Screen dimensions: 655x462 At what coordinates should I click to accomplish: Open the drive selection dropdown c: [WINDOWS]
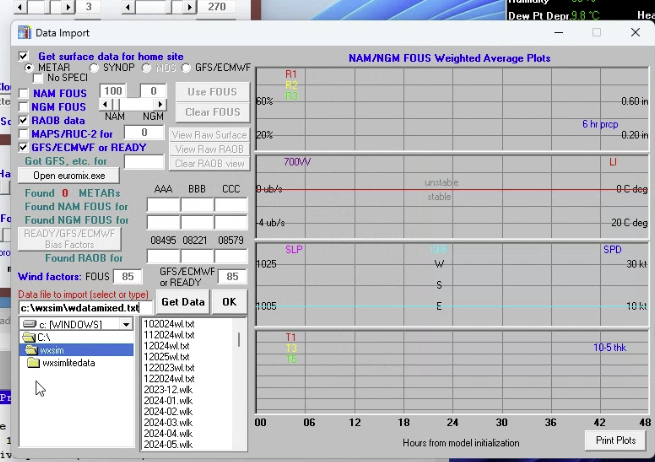click(x=126, y=324)
